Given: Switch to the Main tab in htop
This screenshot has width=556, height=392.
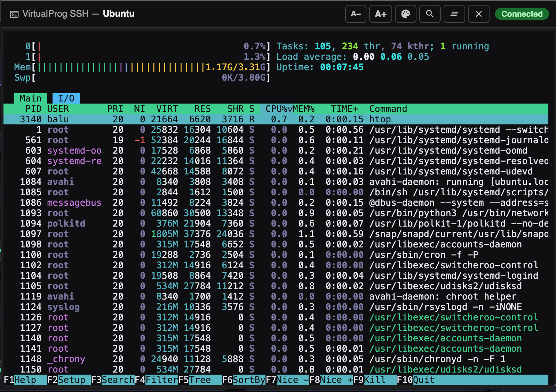Looking at the screenshot, I should (31, 98).
